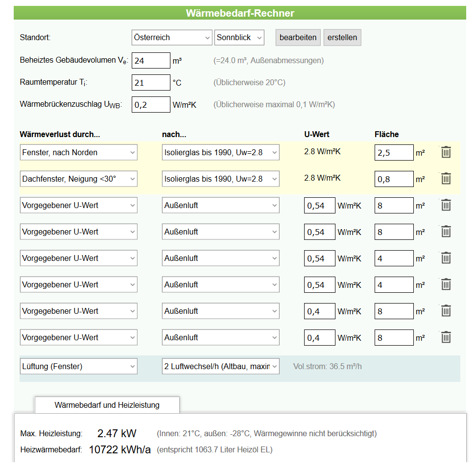Expand the 2 Luftwechsel/h dropdown

click(x=221, y=366)
